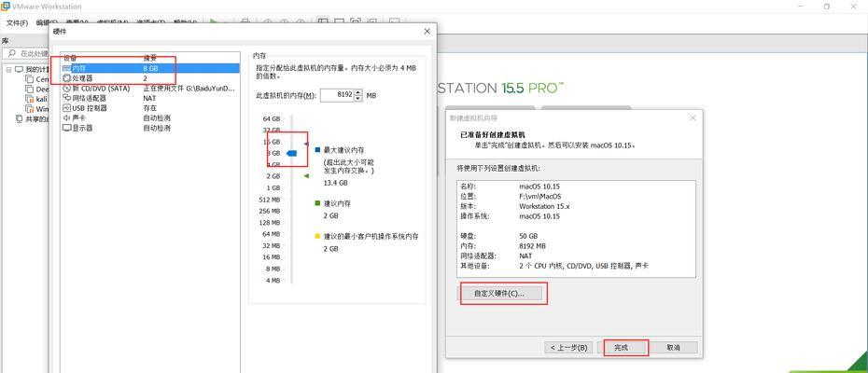
Task: Click the 1 GB slider label
Action: (273, 188)
